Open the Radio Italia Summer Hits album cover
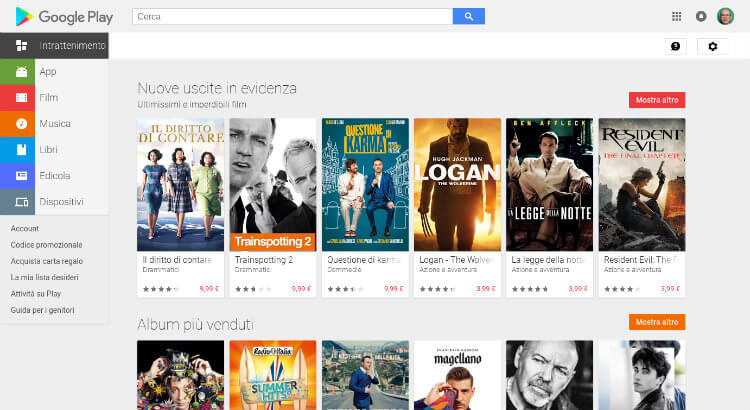Image resolution: width=750 pixels, height=410 pixels. coord(273,375)
